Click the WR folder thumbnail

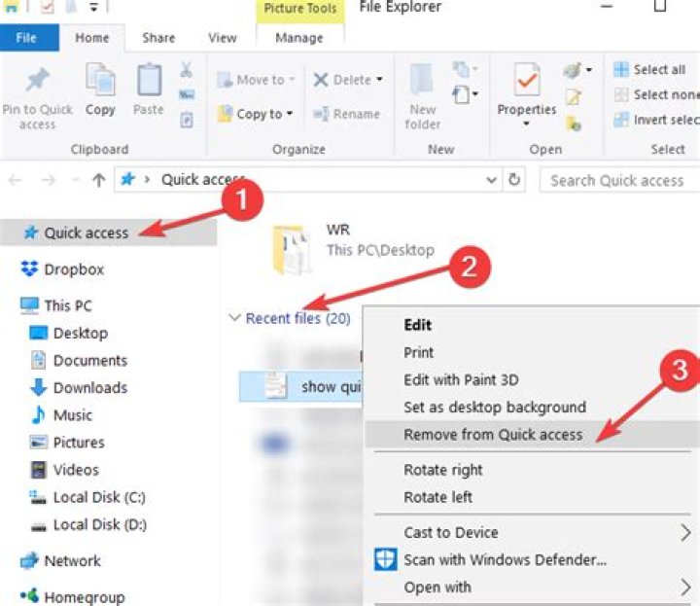[x=291, y=250]
